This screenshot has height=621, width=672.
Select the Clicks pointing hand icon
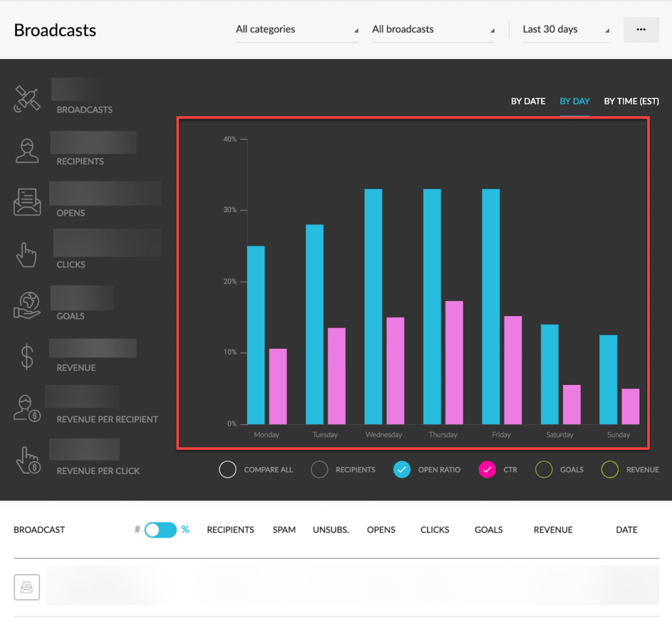point(26,255)
